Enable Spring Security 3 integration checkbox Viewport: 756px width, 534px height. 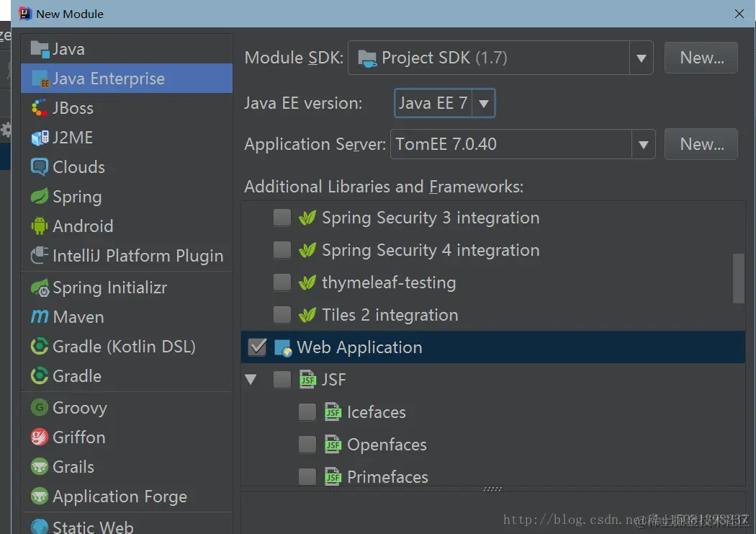pyautogui.click(x=282, y=218)
